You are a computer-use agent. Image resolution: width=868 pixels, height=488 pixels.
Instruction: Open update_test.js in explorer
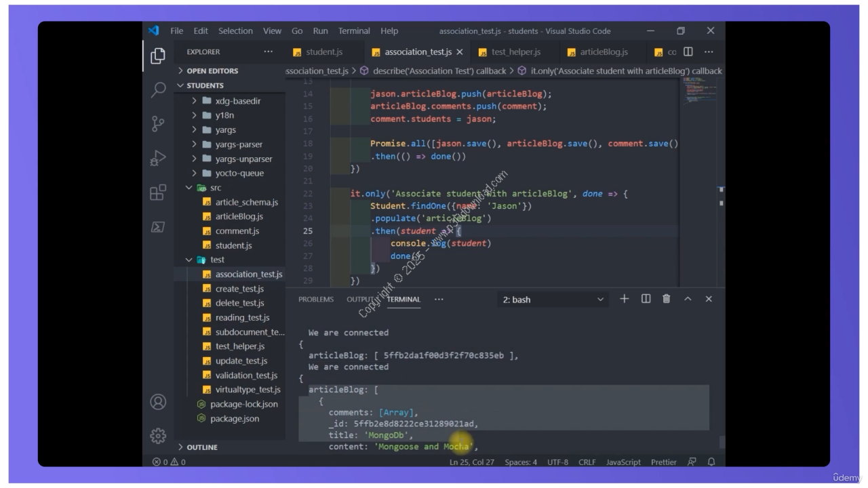241,361
